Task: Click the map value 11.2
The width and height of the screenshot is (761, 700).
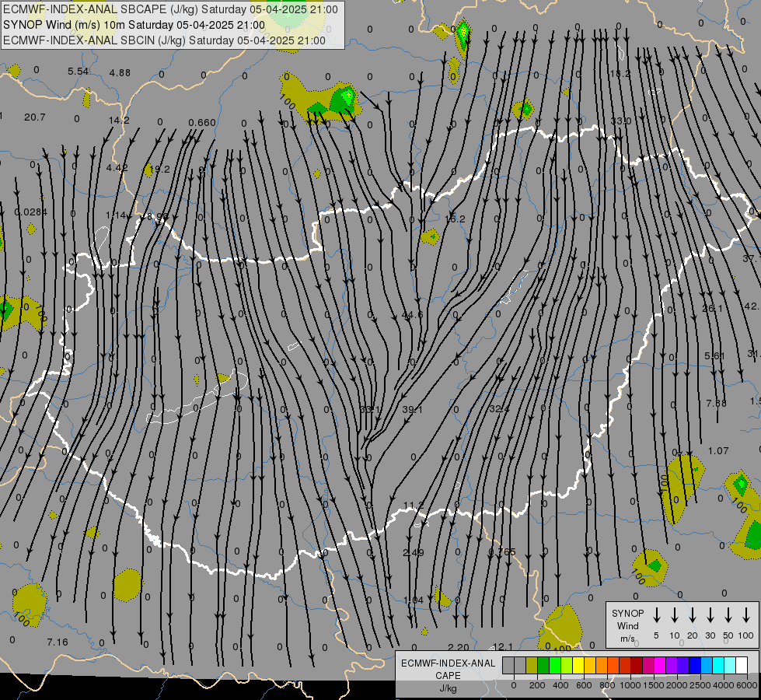Action: pos(414,506)
